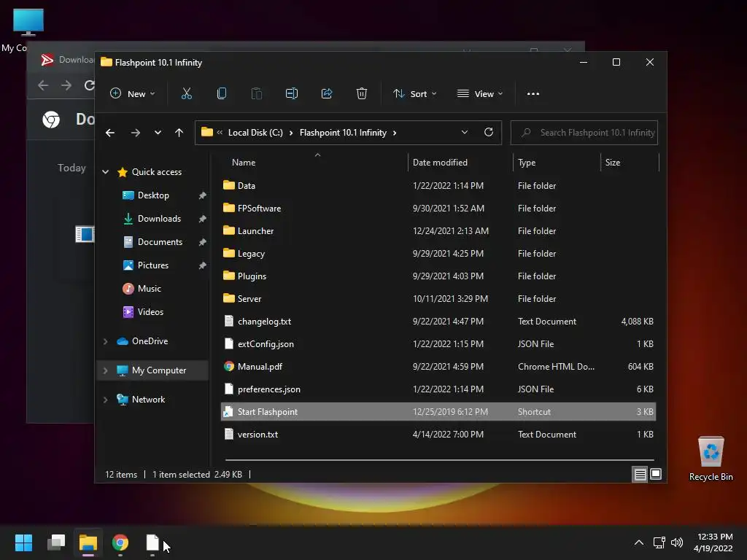Expand My Computer tree node

(105, 370)
